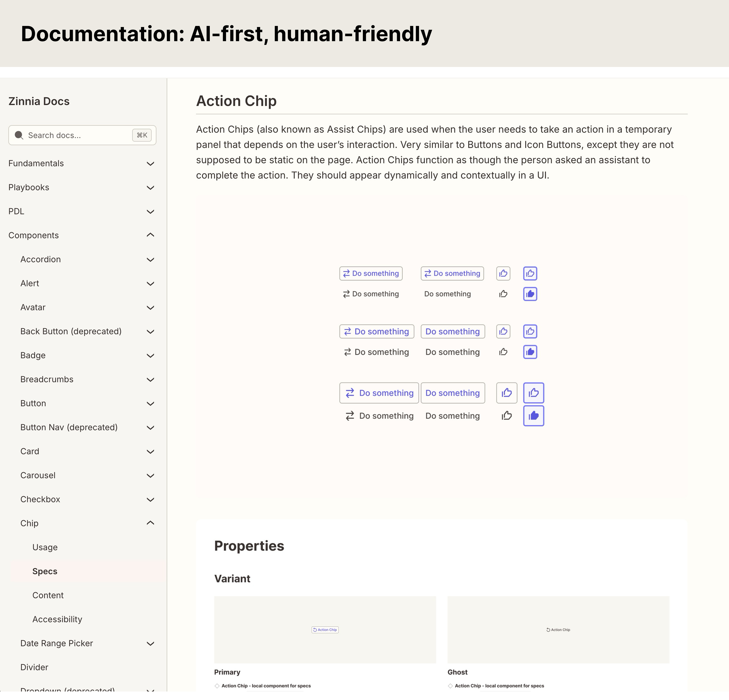Open the Date Range Picker item
Viewport: 729px width, 700px height.
[56, 643]
